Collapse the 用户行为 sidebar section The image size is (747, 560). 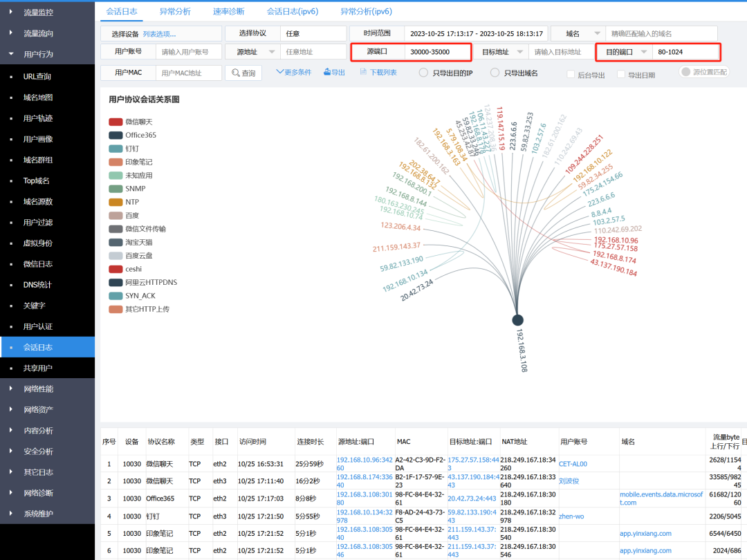click(x=47, y=55)
